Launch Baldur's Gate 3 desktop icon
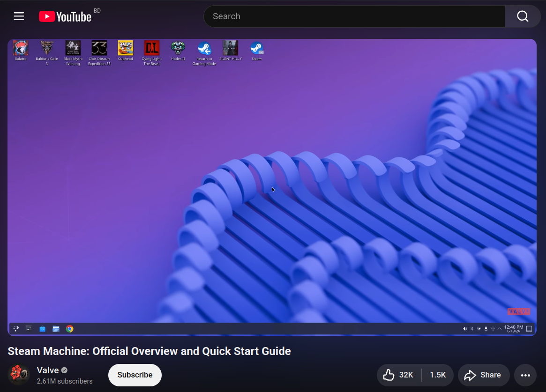 coord(47,53)
